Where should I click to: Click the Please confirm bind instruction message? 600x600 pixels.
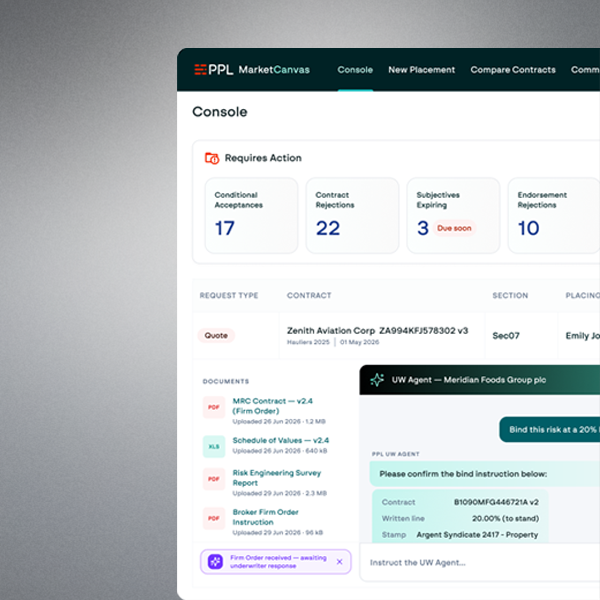point(485,474)
